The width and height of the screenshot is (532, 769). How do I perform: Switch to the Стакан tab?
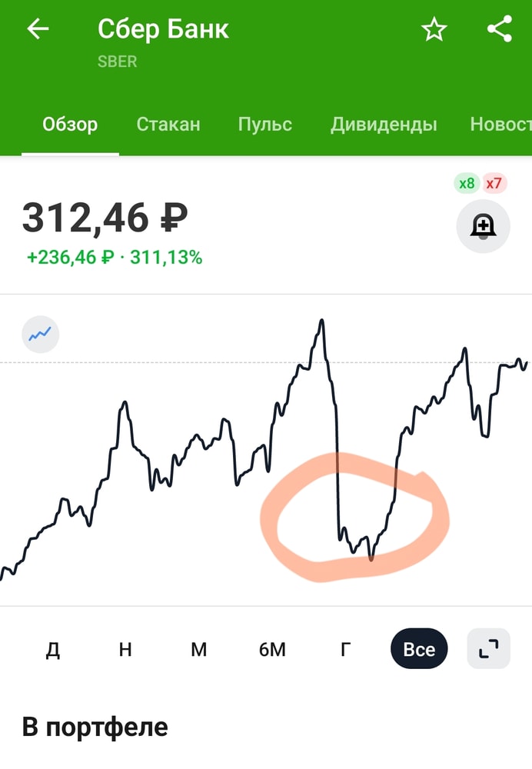pyautogui.click(x=168, y=125)
